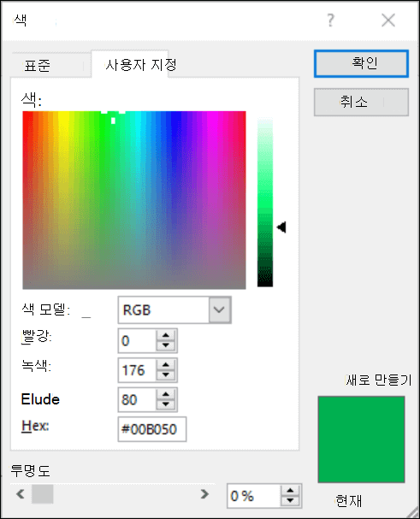Viewport: 420px width, 519px height.
Task: Decrease the green (녹색) value with down arrow
Action: [166, 375]
